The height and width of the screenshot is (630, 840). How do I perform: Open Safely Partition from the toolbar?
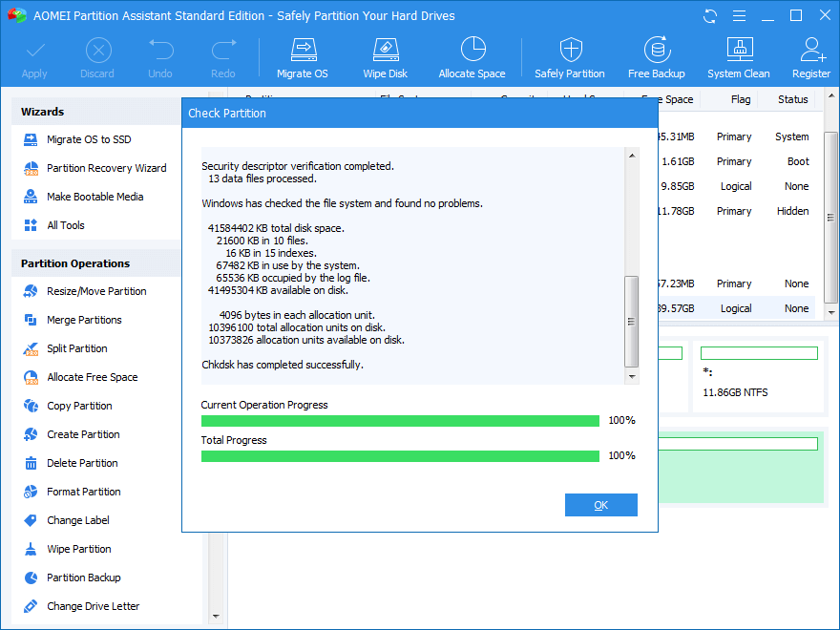tap(570, 55)
